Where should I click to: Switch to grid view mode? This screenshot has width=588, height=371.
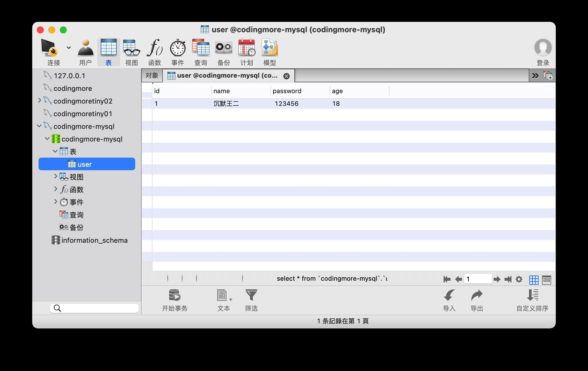[534, 280]
